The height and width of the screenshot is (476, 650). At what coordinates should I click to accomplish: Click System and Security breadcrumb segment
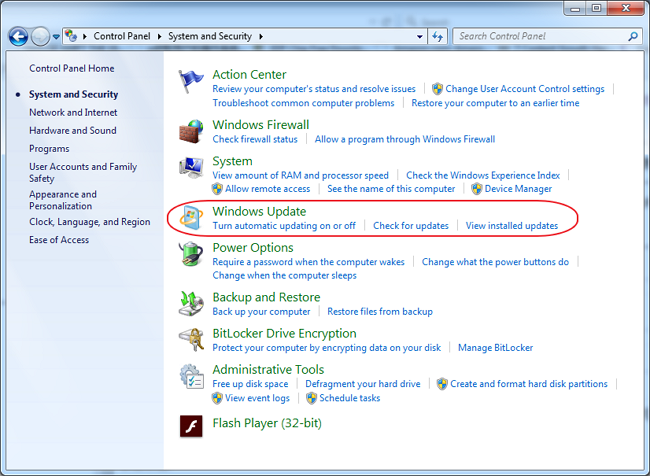point(210,36)
